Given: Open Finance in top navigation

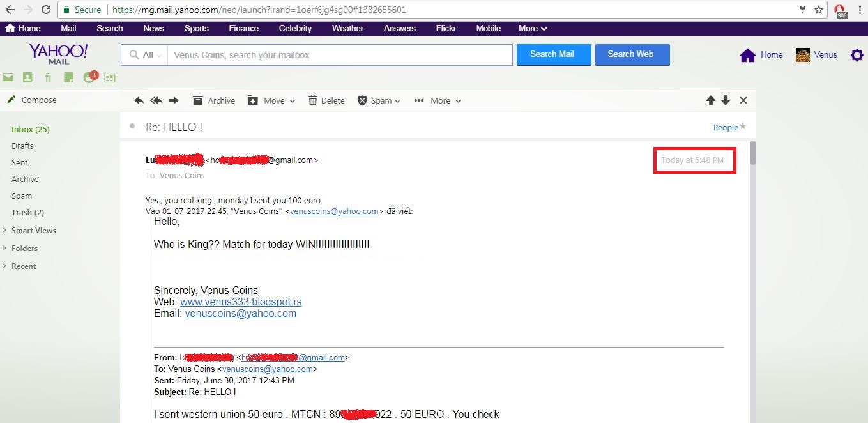Looking at the screenshot, I should click(243, 28).
